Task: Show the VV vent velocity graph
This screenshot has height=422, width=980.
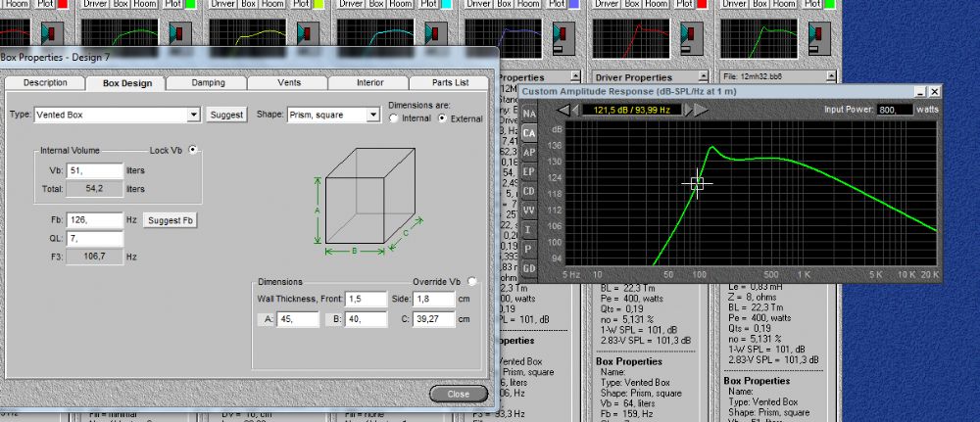Action: pyautogui.click(x=529, y=210)
